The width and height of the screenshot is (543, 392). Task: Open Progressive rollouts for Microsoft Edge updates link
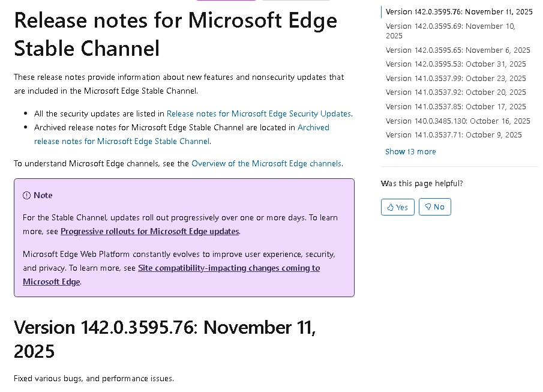pos(150,231)
